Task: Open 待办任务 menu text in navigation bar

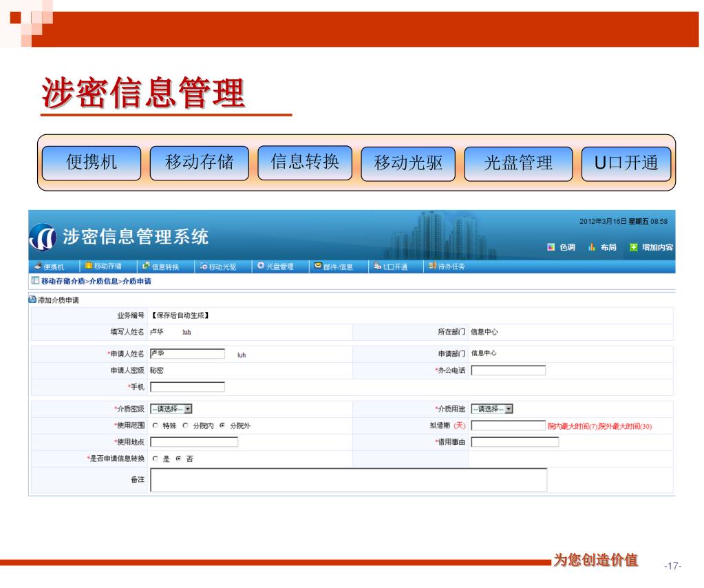Action: [x=451, y=266]
